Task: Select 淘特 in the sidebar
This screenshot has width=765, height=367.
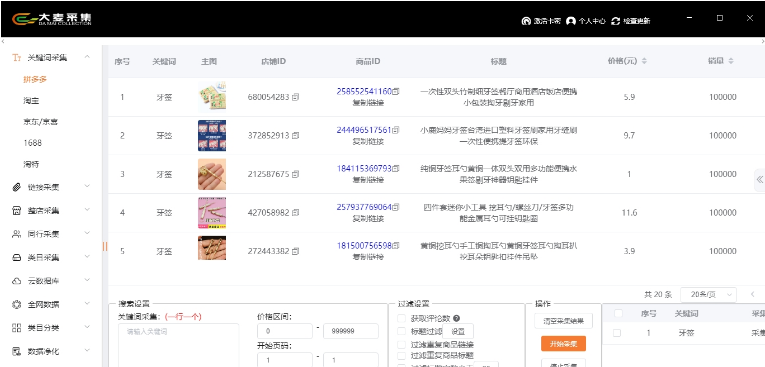Action: pyautogui.click(x=31, y=164)
